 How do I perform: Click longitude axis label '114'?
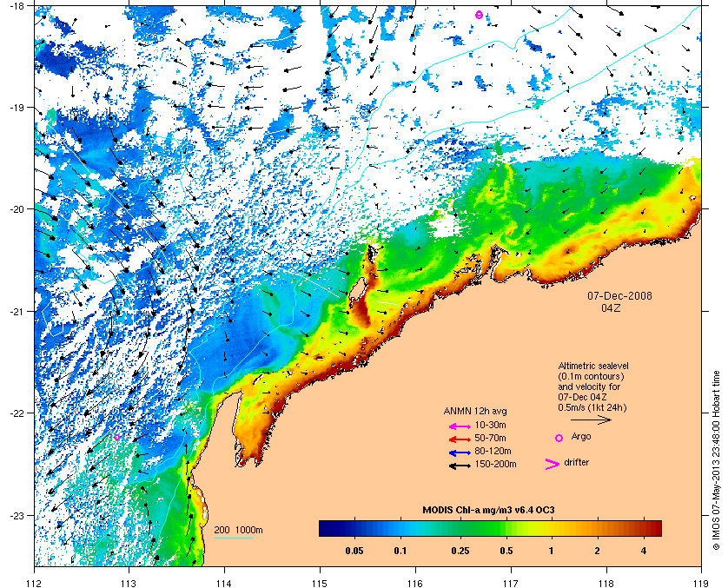pyautogui.click(x=224, y=583)
